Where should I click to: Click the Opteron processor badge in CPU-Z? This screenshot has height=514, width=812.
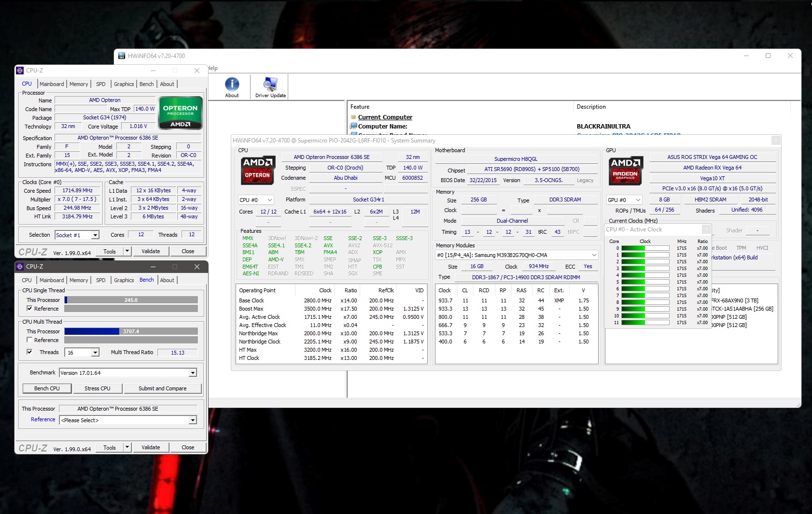point(180,114)
